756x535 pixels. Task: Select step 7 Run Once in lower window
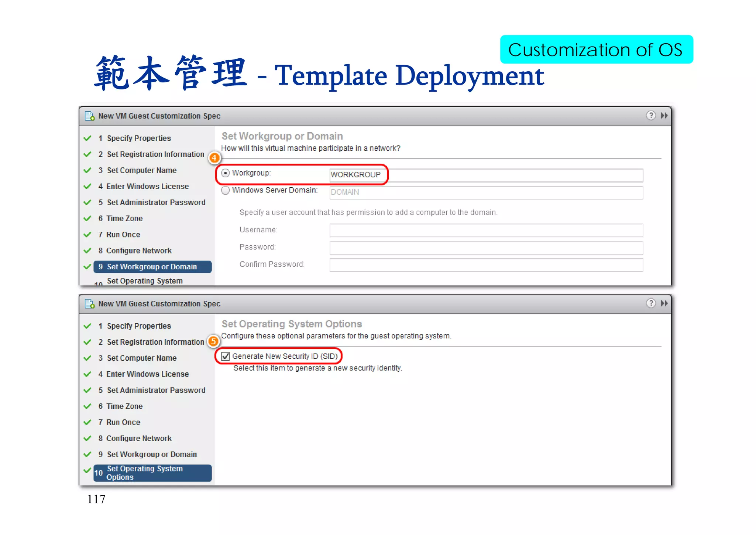[119, 422]
